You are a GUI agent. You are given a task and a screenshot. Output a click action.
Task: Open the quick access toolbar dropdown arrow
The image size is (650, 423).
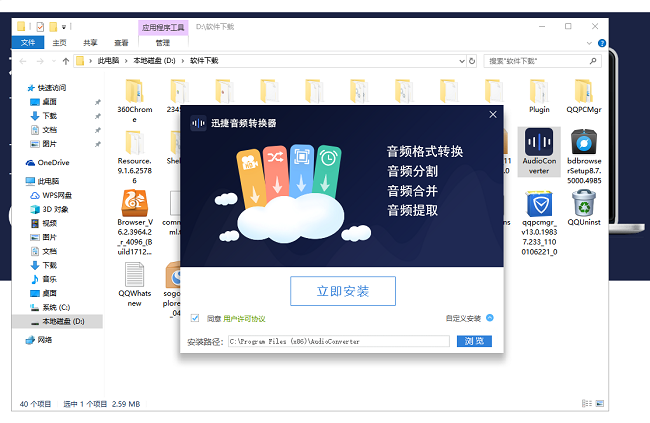(64, 27)
